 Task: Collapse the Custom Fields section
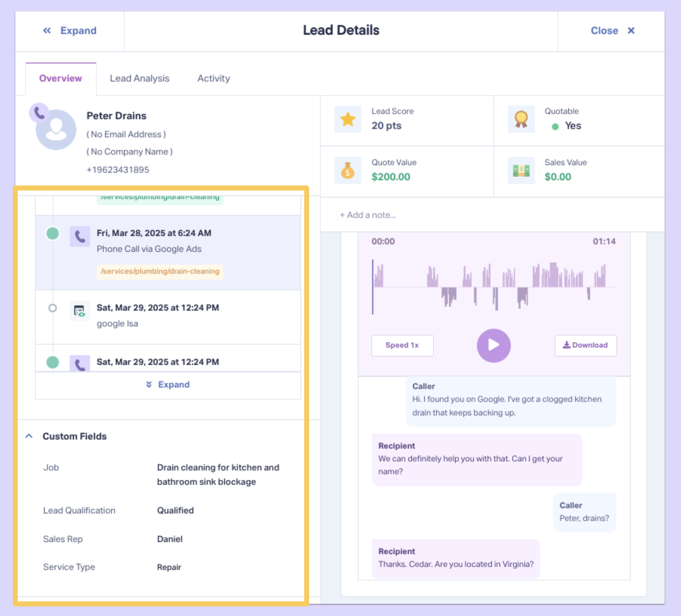tap(29, 436)
